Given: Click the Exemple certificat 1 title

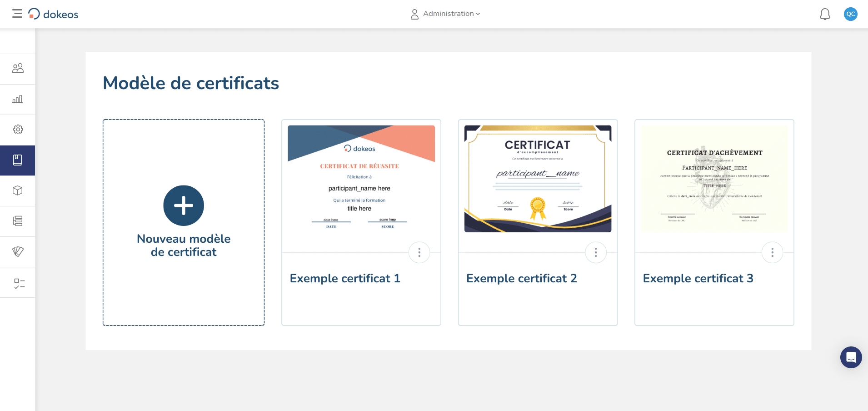Looking at the screenshot, I should pyautogui.click(x=345, y=278).
